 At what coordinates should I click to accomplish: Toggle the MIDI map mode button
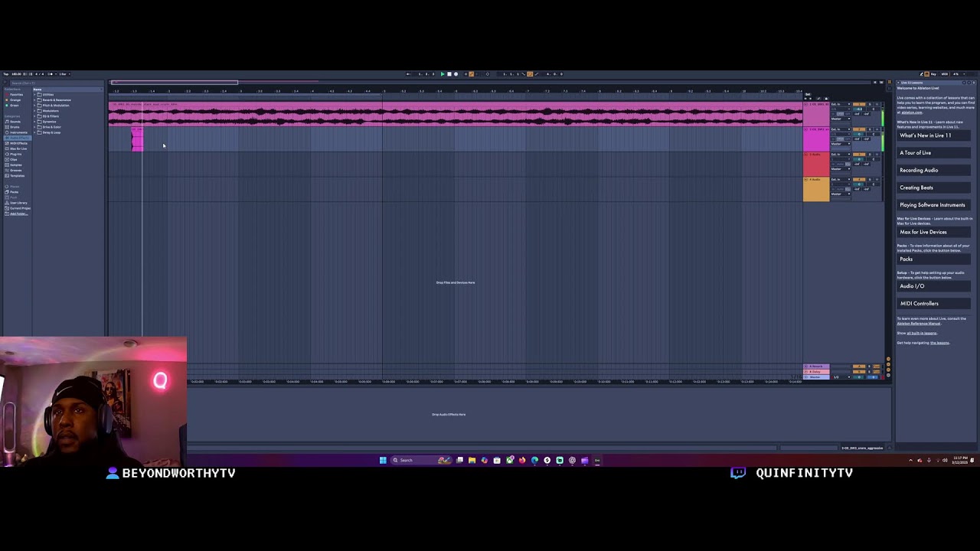(x=945, y=74)
